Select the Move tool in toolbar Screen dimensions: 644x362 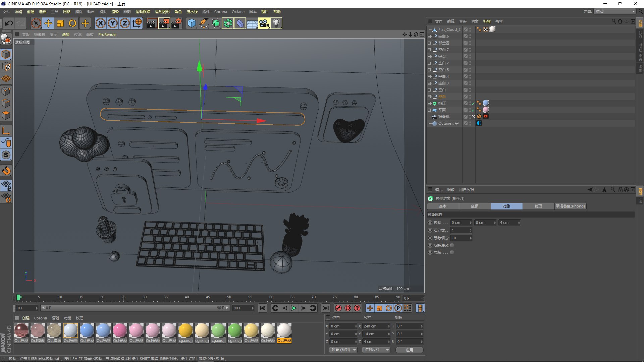tap(48, 23)
